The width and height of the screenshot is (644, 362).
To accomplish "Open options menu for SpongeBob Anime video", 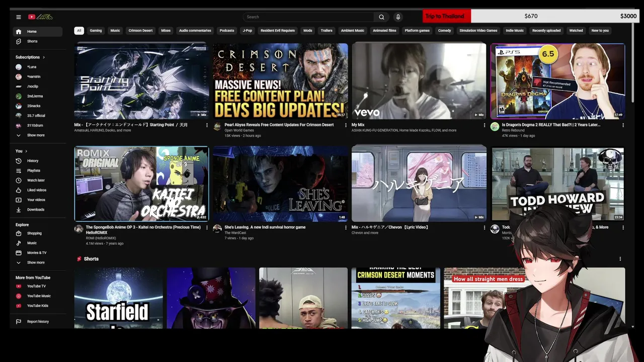I will (207, 228).
